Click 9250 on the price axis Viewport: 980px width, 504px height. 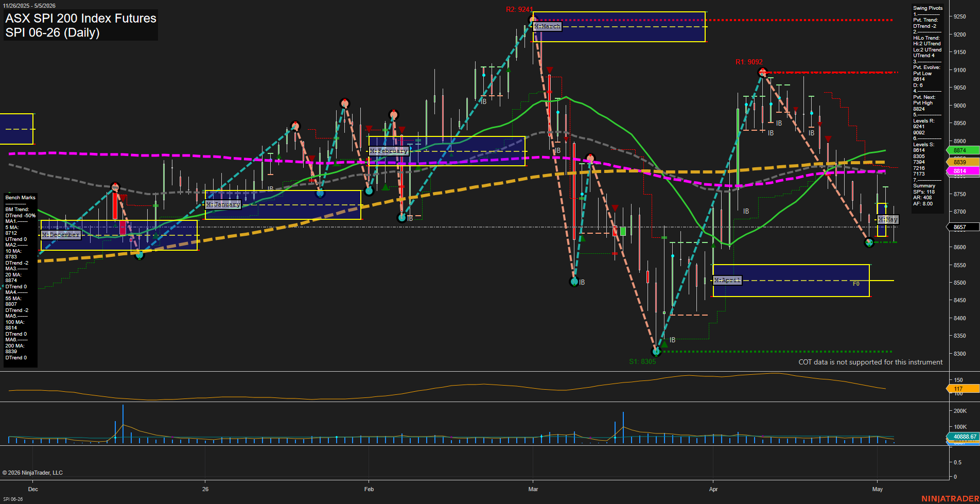(x=959, y=16)
